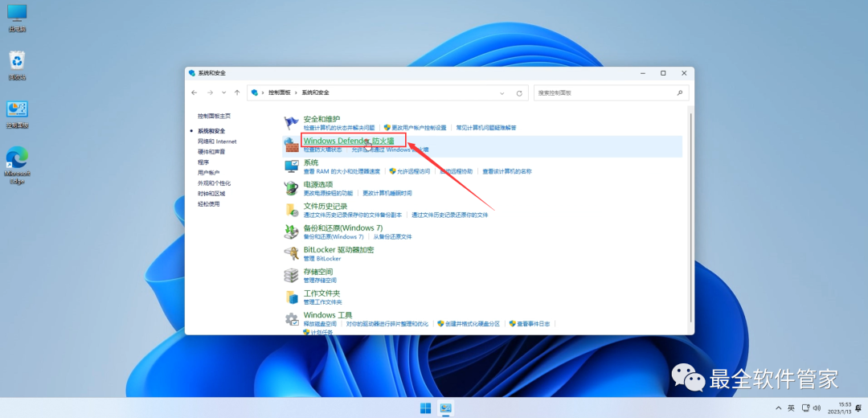Click the window's vertical scrollbar

[690, 216]
